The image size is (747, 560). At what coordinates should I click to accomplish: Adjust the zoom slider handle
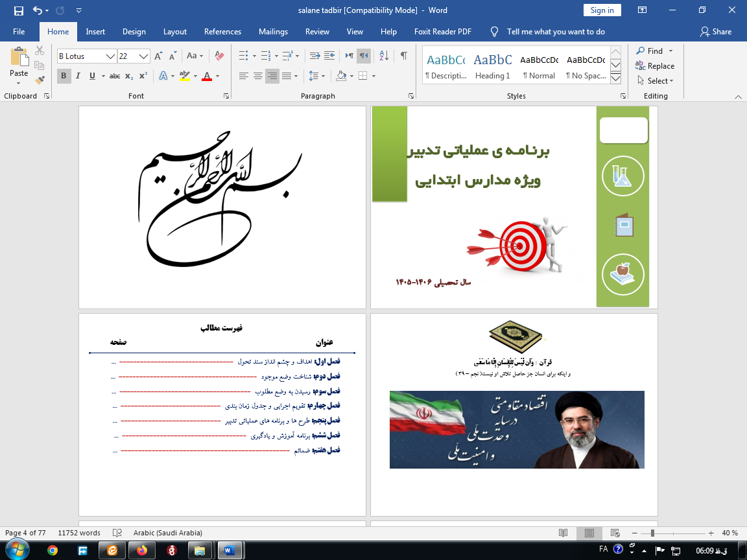point(653,533)
